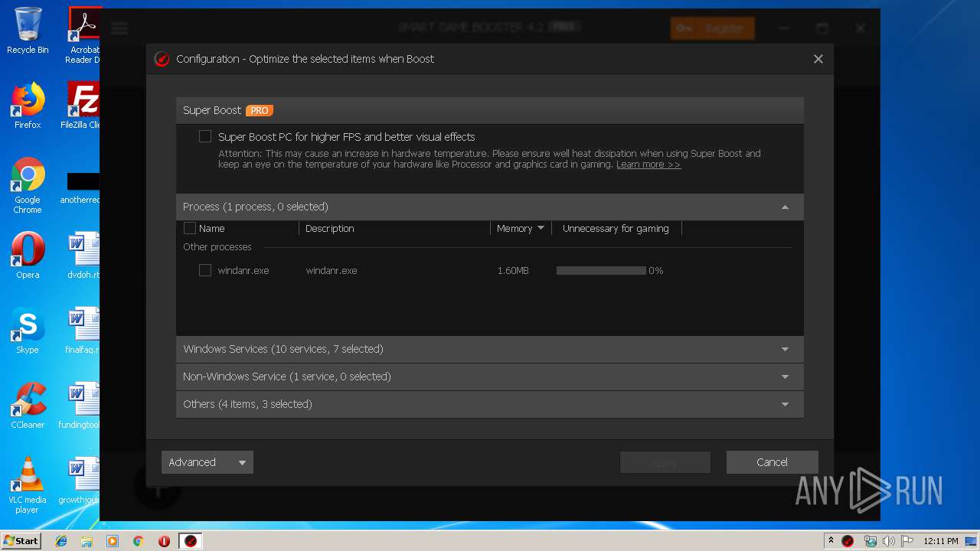Screen dimensions: 980x551
Task: Close the Configuration dialog
Action: (x=818, y=59)
